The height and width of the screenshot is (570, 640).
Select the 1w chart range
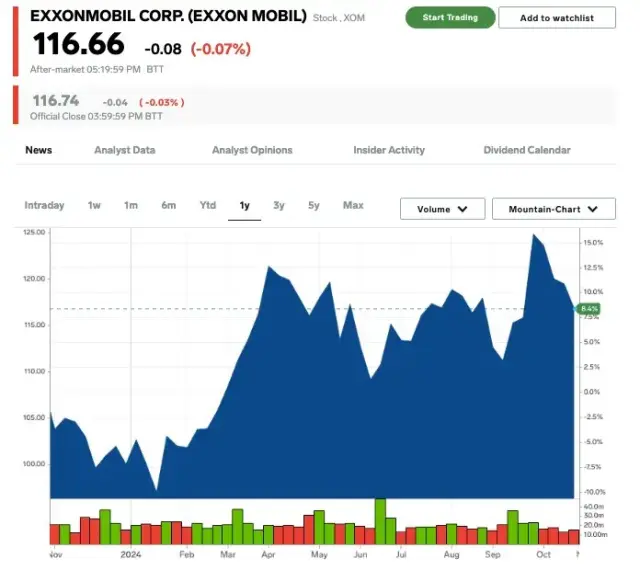[x=94, y=205]
